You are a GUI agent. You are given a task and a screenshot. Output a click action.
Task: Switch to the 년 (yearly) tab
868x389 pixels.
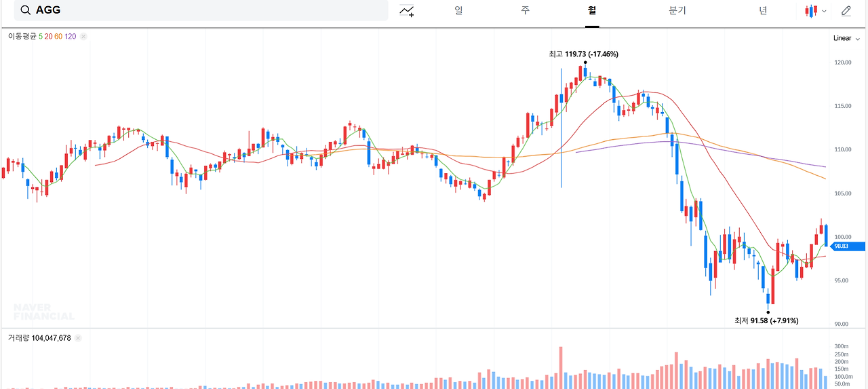pos(763,10)
